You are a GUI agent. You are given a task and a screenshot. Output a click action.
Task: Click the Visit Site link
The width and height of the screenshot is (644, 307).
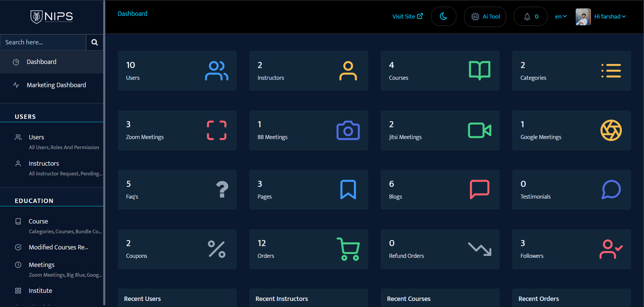(407, 17)
